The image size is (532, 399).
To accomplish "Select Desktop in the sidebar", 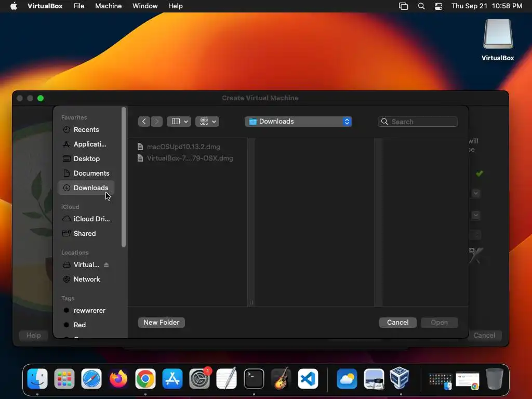I will click(x=86, y=159).
